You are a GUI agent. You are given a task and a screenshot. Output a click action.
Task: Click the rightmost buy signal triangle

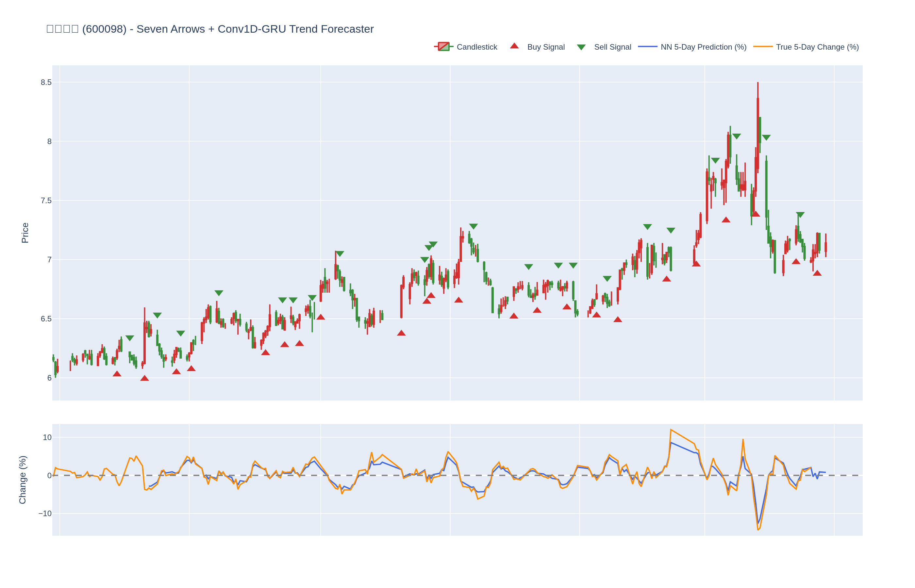817,273
